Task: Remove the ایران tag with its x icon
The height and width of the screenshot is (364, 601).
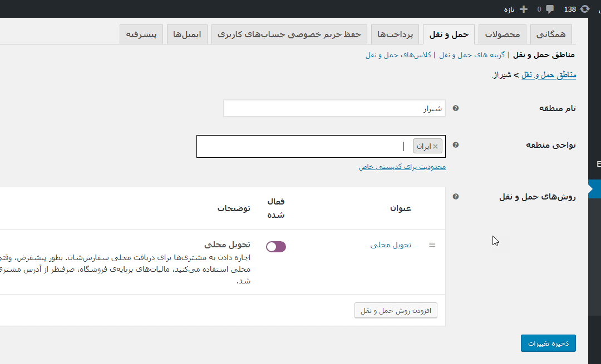Action: click(436, 147)
